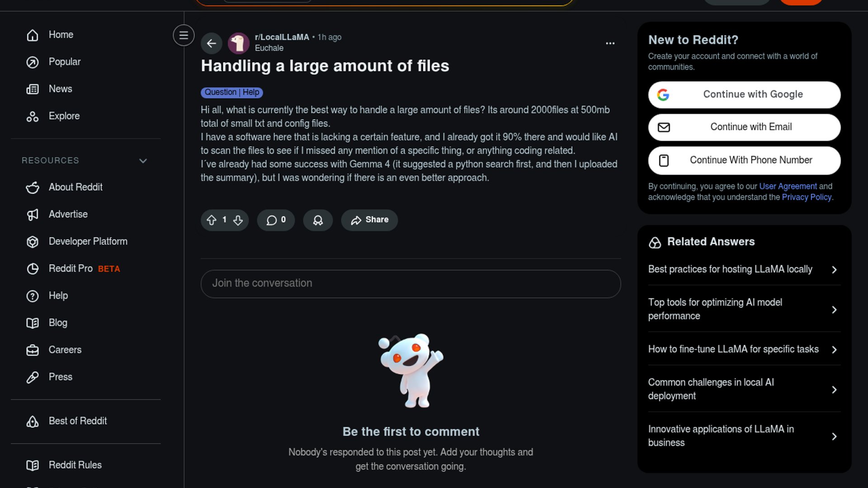Screen dimensions: 868x488
Task: Upvote the post
Action: 211,220
